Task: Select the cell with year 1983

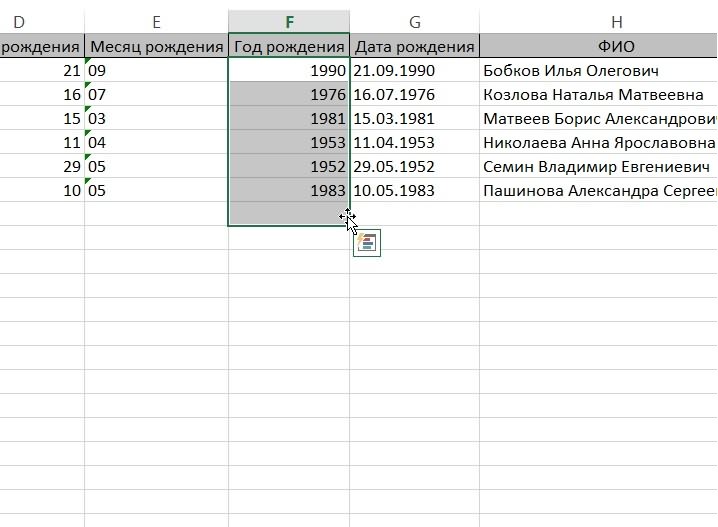Action: pyautogui.click(x=289, y=190)
